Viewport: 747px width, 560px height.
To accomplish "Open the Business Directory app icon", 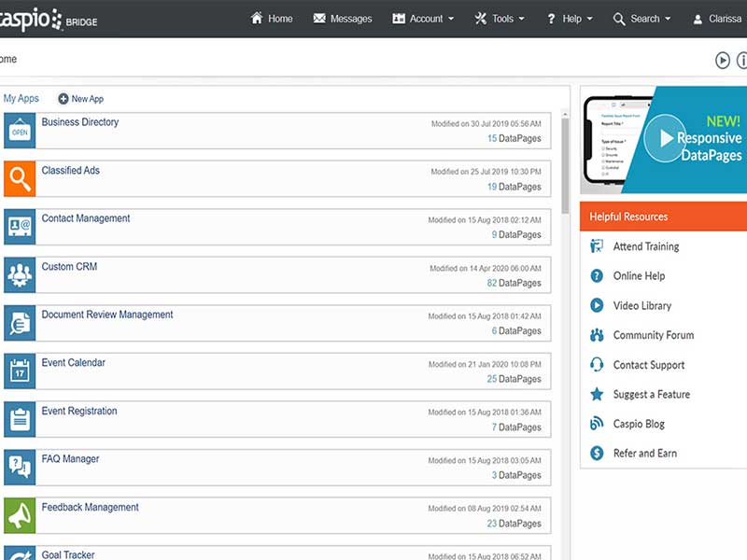I will [20, 131].
